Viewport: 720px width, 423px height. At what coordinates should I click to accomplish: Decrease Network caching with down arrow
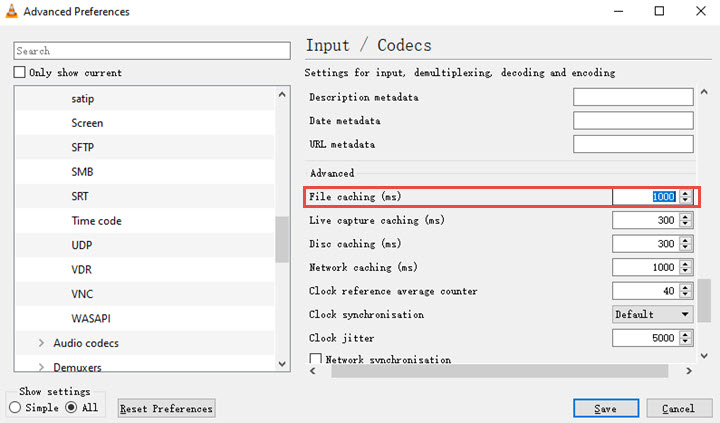(685, 271)
